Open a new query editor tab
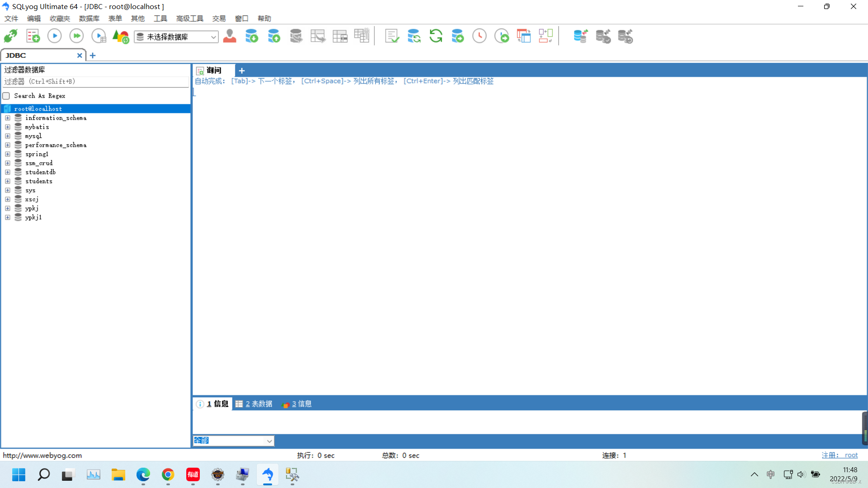 [241, 70]
